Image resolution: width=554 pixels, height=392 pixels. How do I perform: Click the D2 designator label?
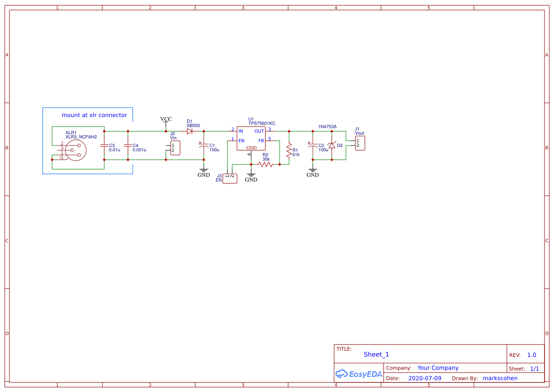(339, 145)
